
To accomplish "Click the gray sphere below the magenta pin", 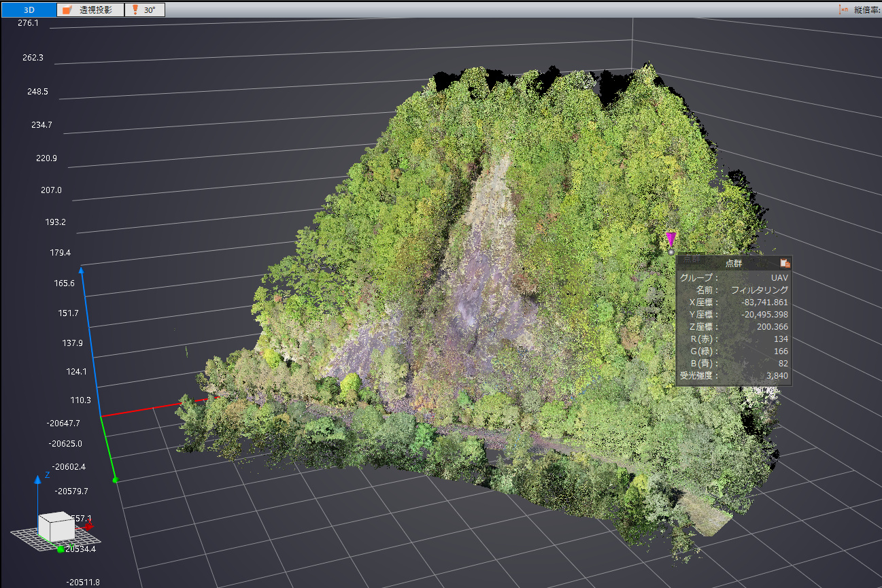I will click(x=671, y=252).
